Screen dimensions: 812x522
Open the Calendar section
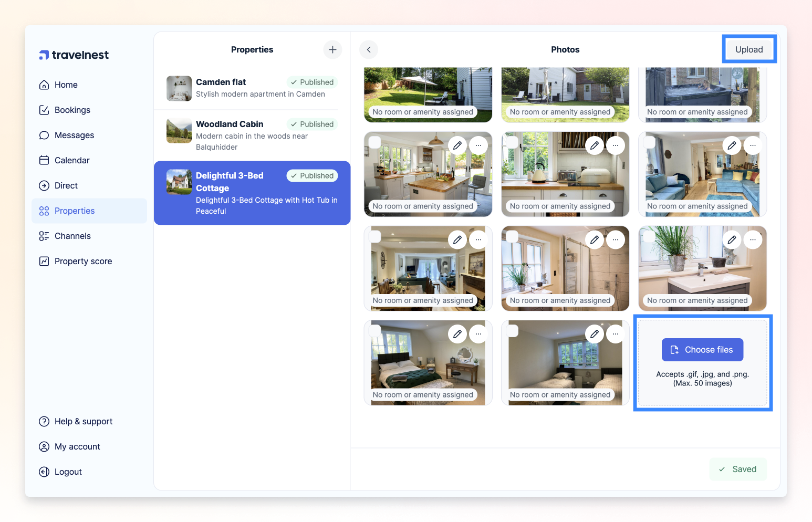point(72,161)
